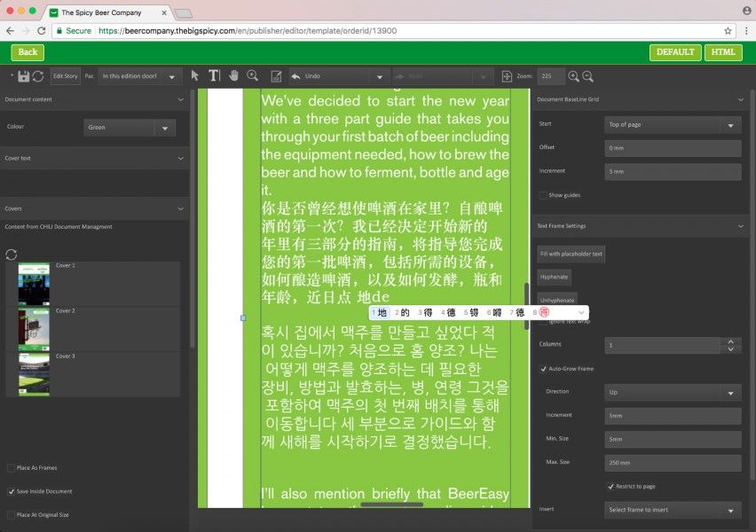Toggle the Restrict to page checkbox
756x532 pixels.
coord(610,486)
